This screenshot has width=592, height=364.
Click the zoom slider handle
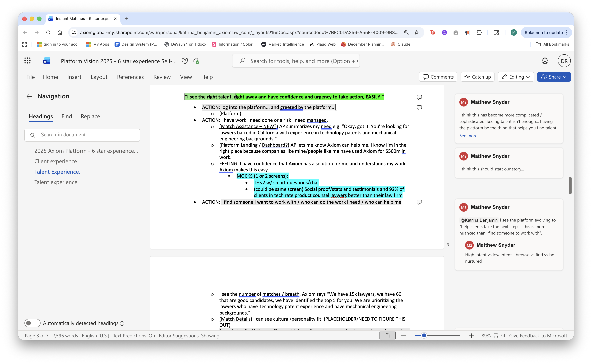[x=424, y=336]
